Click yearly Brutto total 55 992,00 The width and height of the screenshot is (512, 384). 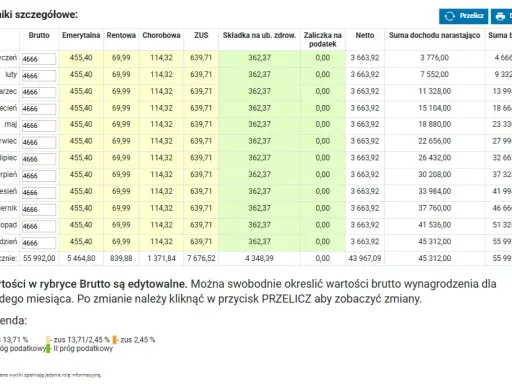tap(39, 258)
